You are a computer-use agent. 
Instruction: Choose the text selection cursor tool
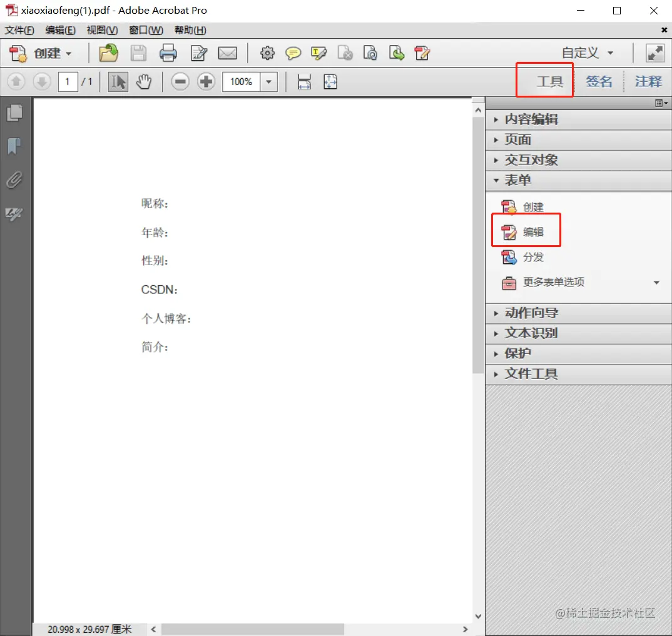coord(118,81)
